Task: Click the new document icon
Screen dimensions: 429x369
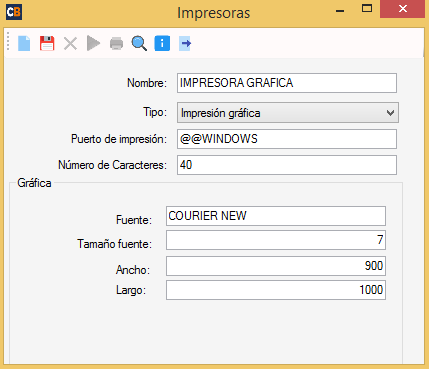Action: (x=24, y=43)
